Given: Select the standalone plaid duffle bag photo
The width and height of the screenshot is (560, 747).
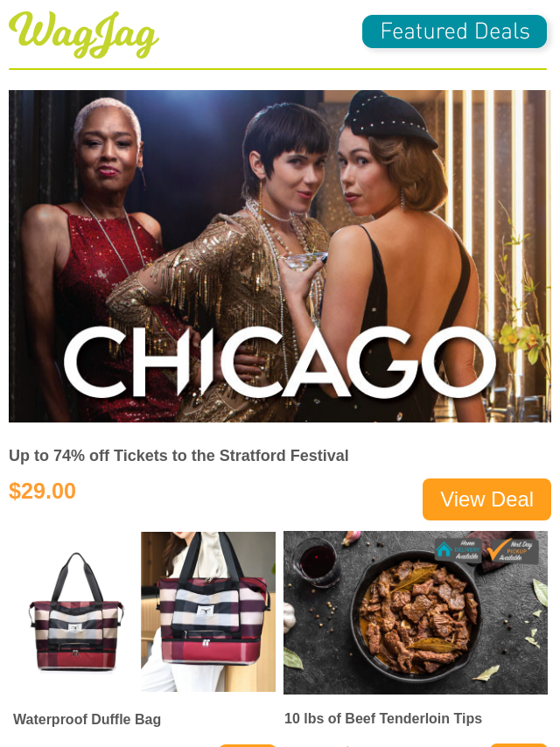Looking at the screenshot, I should click(x=76, y=611).
